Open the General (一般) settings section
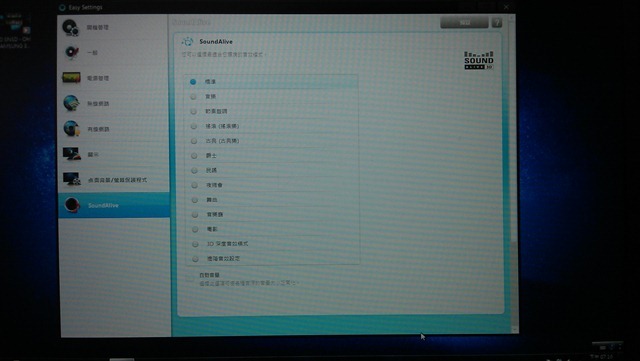The width and height of the screenshot is (640, 361). coord(113,53)
